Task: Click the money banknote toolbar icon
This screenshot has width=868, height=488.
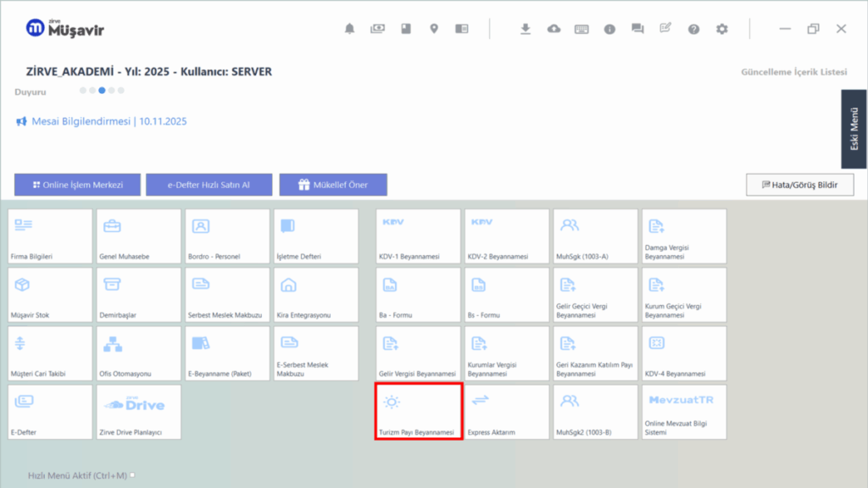Action: click(377, 29)
